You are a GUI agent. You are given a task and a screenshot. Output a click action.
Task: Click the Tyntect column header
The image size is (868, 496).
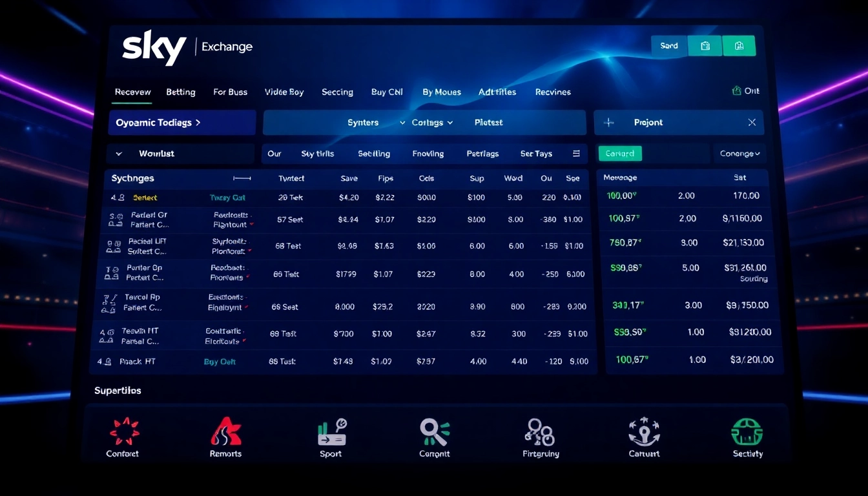pos(291,179)
